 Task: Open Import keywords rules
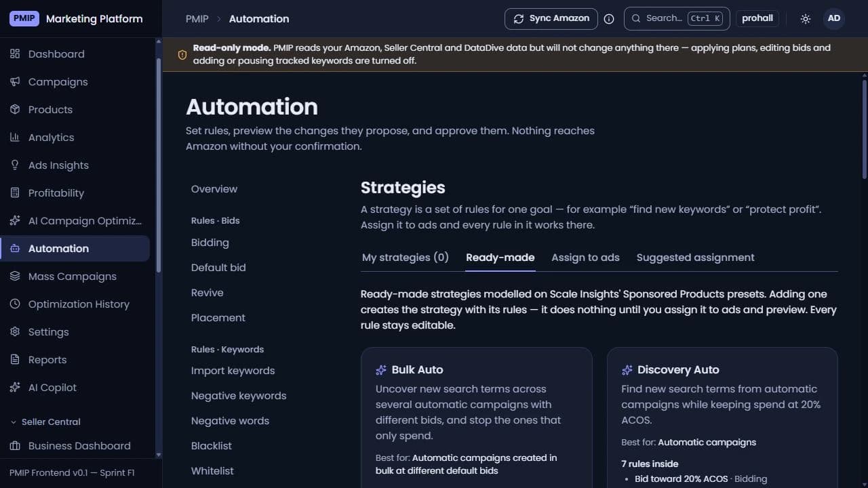(233, 371)
